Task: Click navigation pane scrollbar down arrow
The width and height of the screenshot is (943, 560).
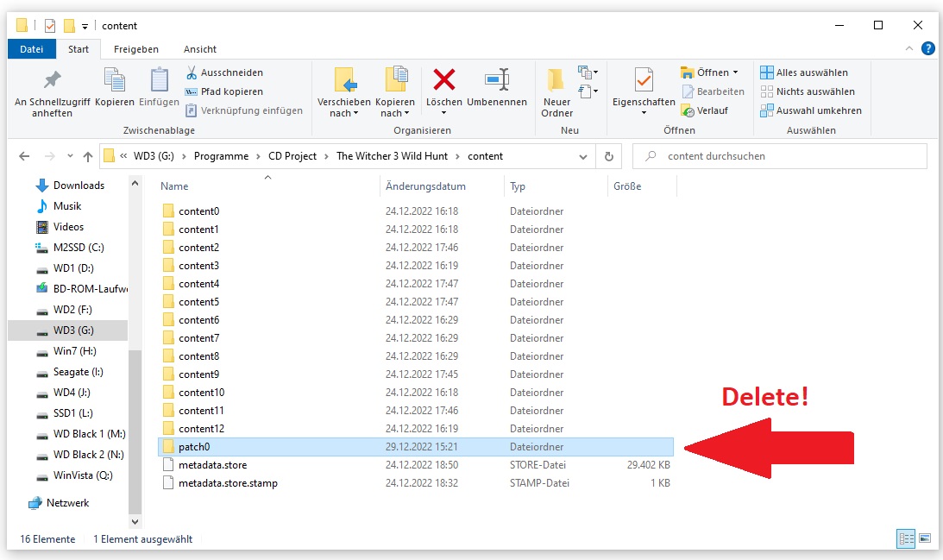Action: click(x=135, y=522)
